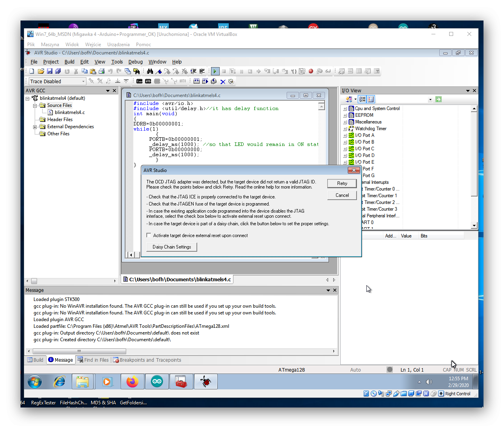504x428 pixels.
Task: Click the Print toolbar icon
Action: (x=101, y=71)
